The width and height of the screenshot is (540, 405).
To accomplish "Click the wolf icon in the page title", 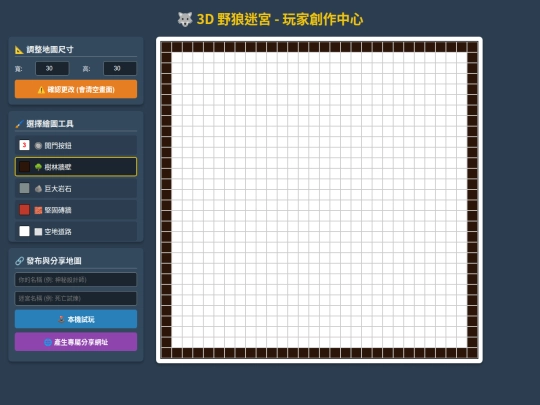I will tap(185, 19).
